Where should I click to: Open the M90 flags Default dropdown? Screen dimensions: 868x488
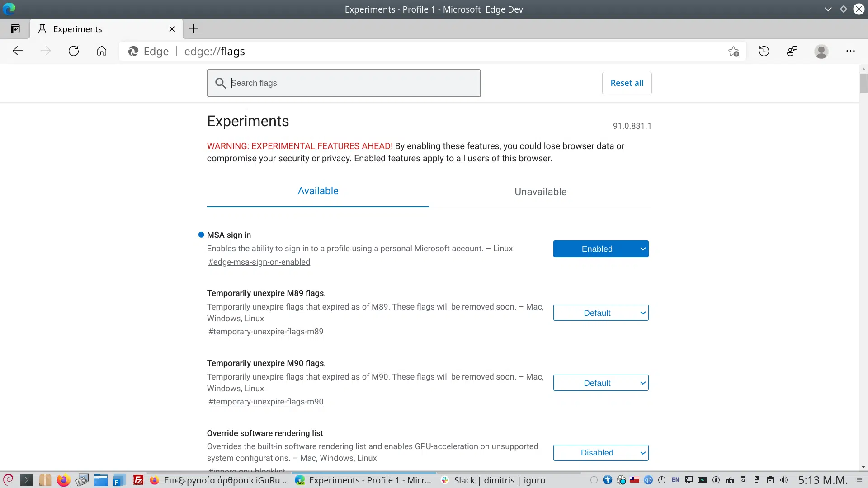[x=601, y=383]
